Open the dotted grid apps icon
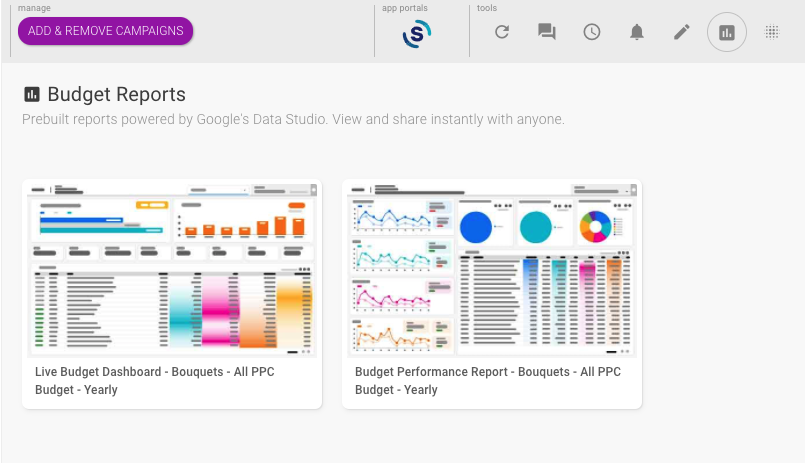 click(772, 32)
